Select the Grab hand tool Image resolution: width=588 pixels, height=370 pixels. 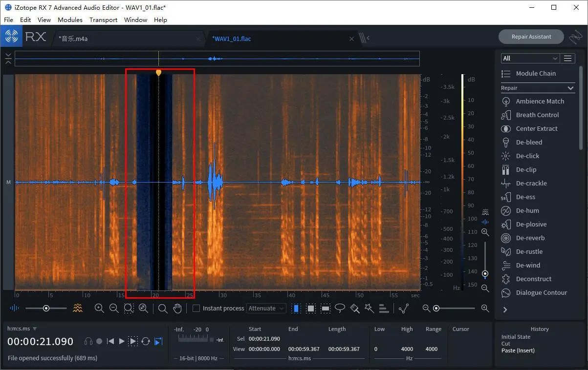point(177,308)
